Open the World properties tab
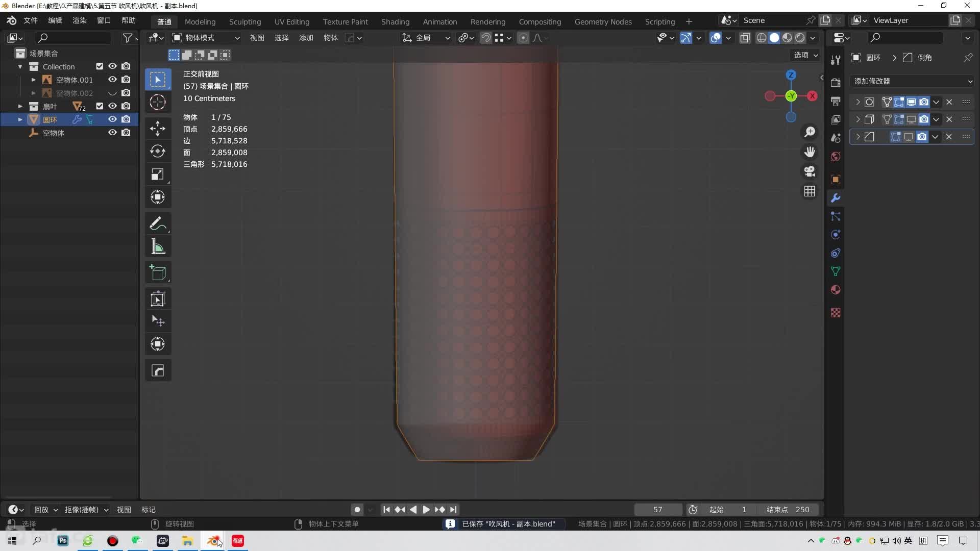The width and height of the screenshot is (980, 551). click(x=836, y=157)
